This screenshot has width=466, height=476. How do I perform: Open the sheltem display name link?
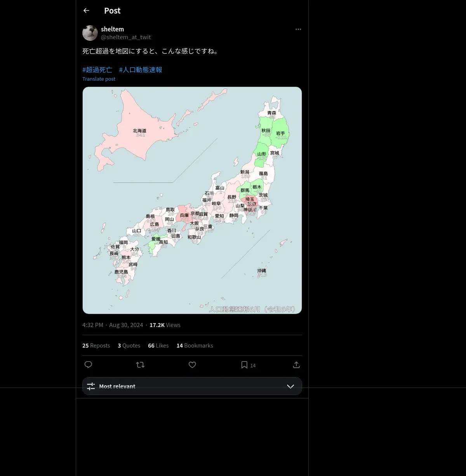(112, 29)
